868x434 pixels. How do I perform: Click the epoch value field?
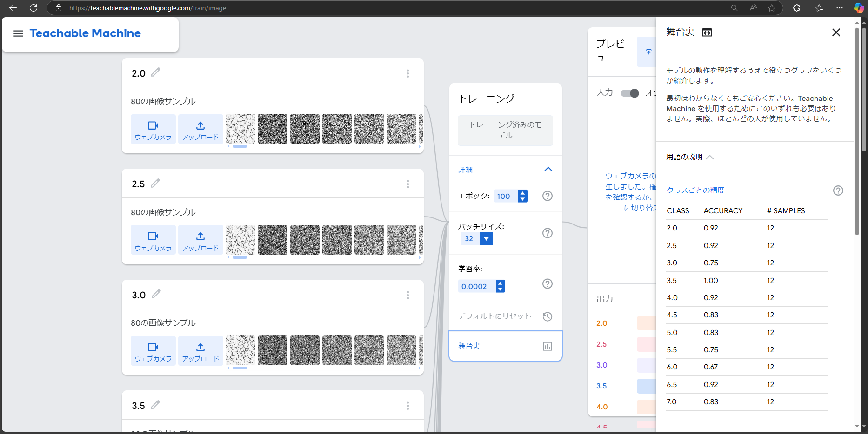[505, 196]
